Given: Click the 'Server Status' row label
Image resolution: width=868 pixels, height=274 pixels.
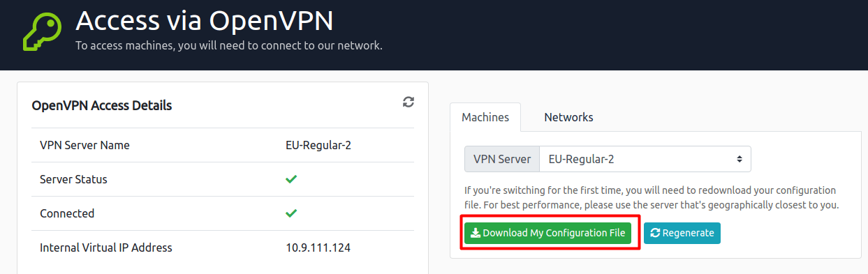Looking at the screenshot, I should pyautogui.click(x=73, y=179).
